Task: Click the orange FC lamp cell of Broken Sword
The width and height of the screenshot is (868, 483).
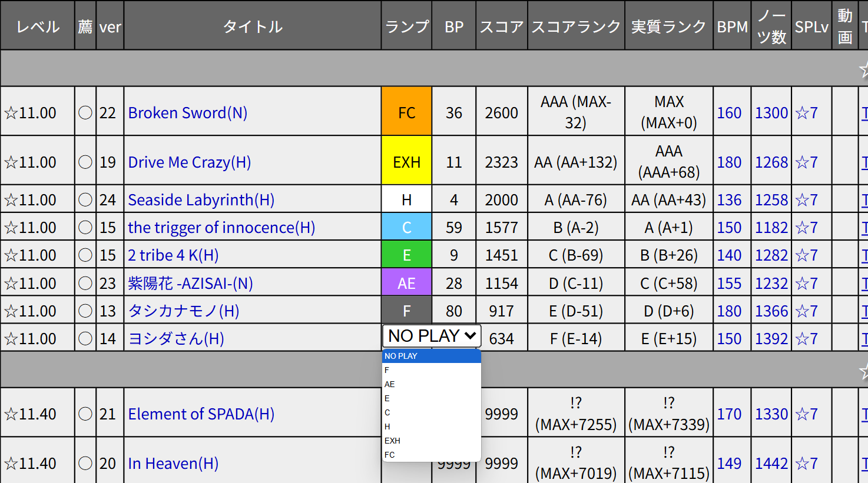Action: (407, 112)
